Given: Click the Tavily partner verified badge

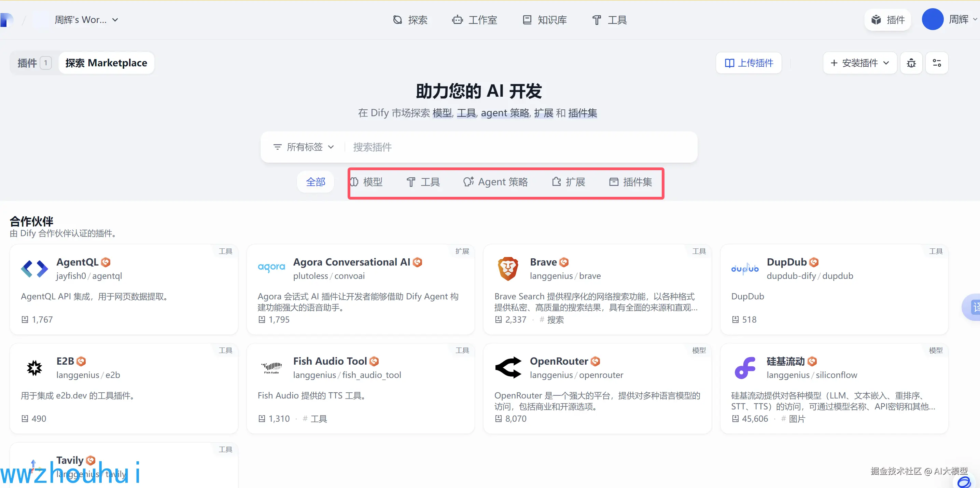Looking at the screenshot, I should coord(90,460).
